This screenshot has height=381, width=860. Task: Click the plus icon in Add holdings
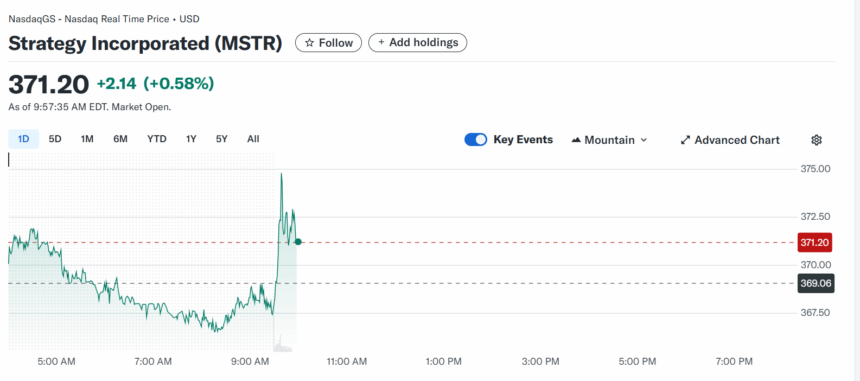[x=381, y=43]
